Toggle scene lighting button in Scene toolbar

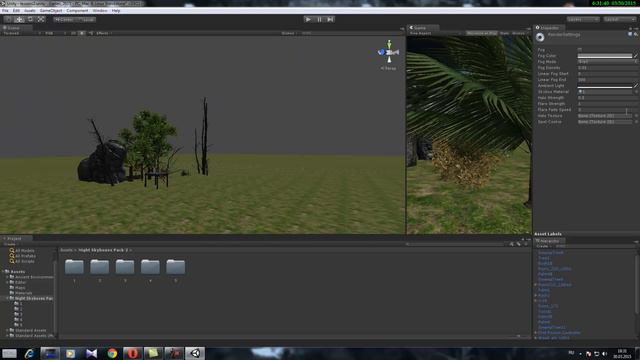click(82, 33)
